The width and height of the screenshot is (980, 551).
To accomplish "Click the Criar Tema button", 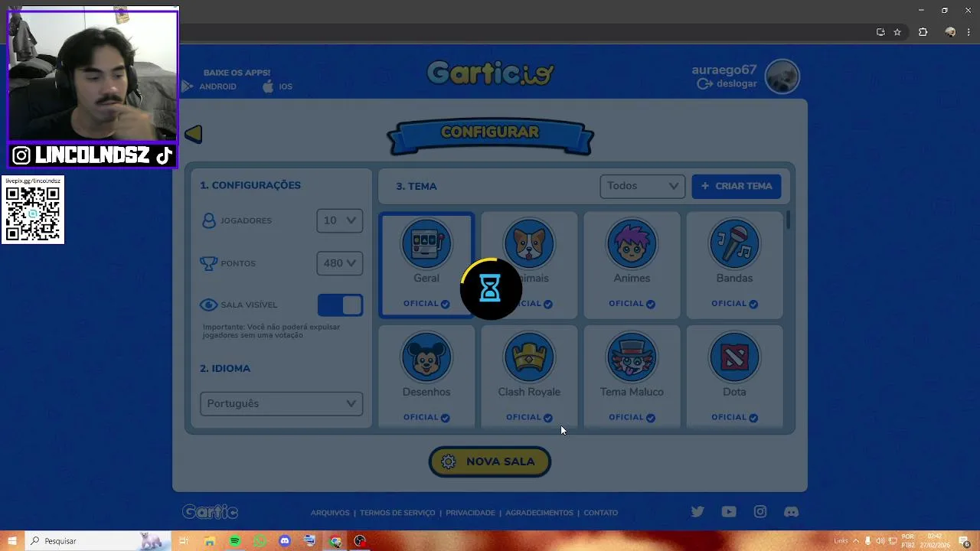I will click(737, 186).
